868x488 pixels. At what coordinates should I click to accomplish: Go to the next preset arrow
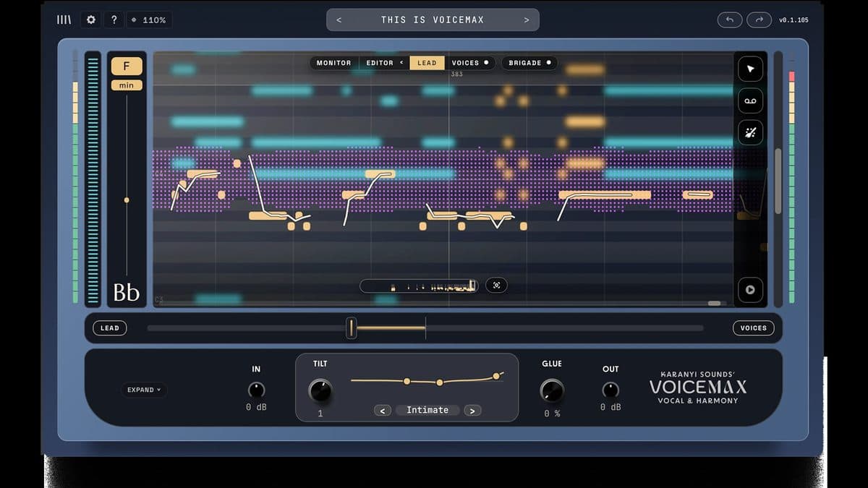(x=527, y=20)
